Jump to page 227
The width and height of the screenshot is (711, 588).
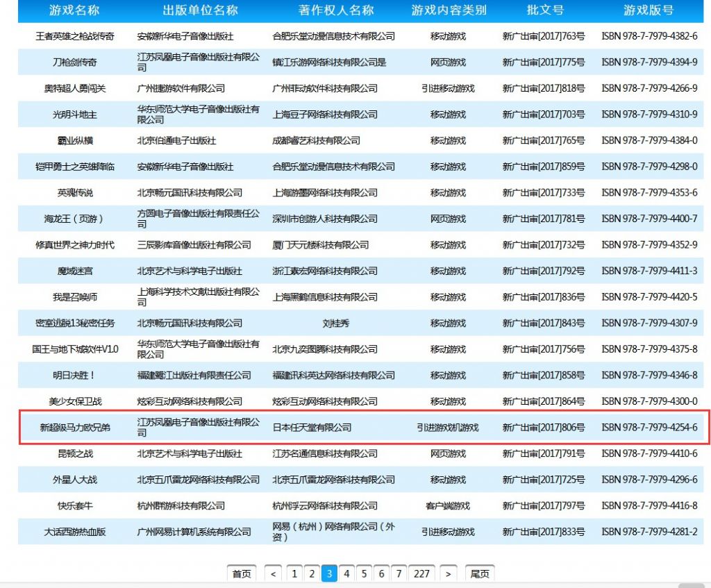[x=421, y=573]
